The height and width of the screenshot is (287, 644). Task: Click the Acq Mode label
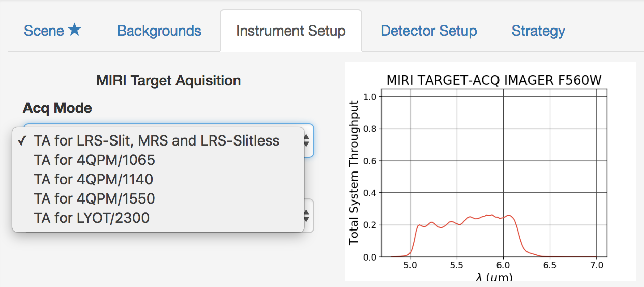[x=57, y=108]
